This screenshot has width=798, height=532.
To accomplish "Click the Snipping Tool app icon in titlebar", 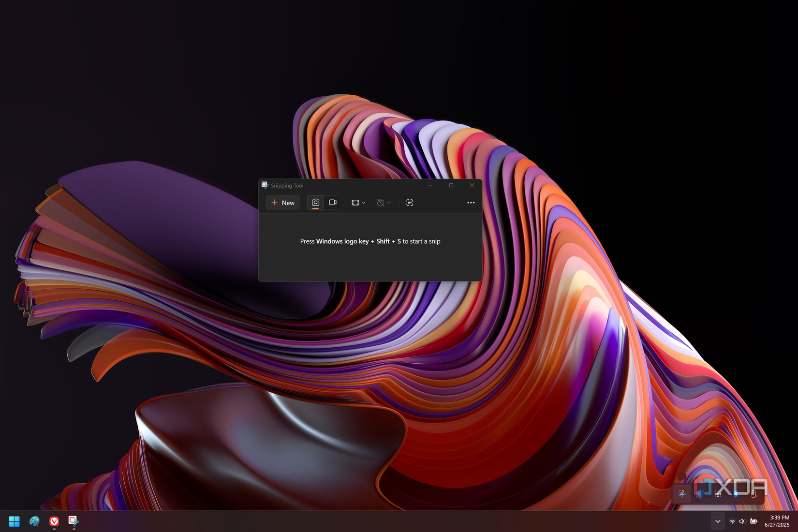I will 265,185.
